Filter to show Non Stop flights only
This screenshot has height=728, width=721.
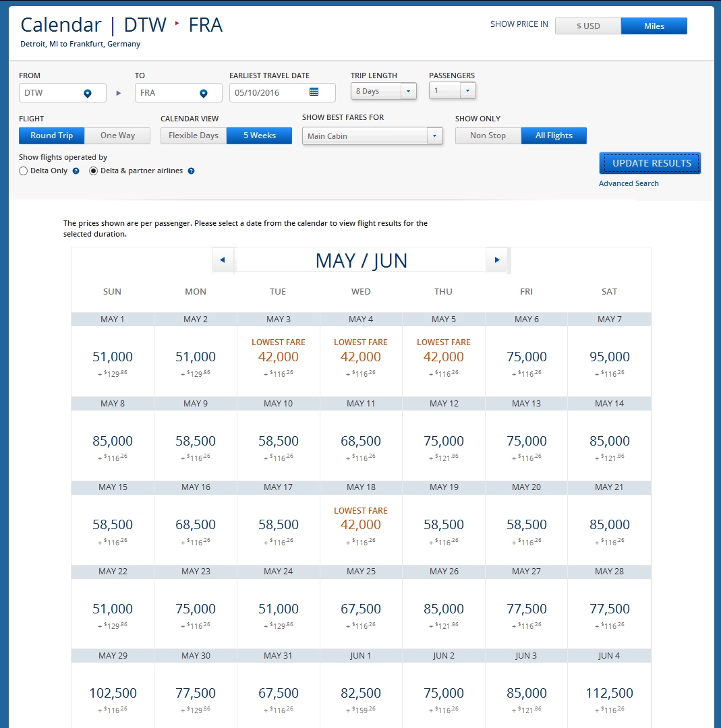click(x=488, y=135)
